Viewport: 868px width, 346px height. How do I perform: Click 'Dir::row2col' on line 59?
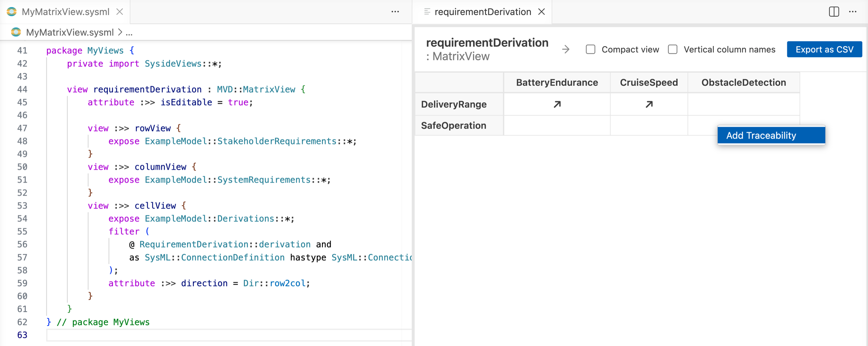tap(275, 283)
